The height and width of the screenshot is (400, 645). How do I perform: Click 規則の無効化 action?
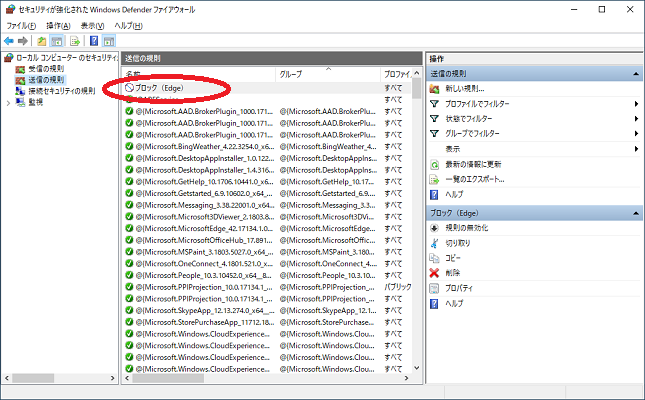point(466,228)
